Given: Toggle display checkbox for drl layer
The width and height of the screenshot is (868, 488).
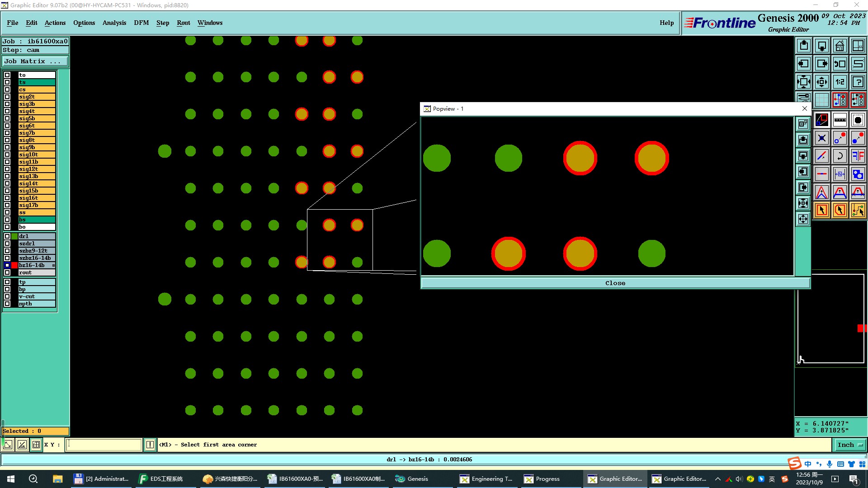Looking at the screenshot, I should [x=7, y=236].
